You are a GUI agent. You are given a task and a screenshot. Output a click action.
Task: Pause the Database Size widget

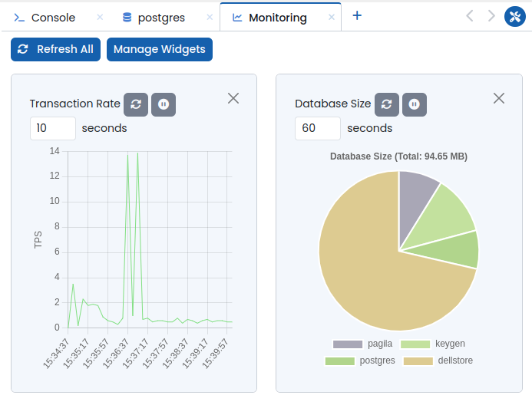coord(415,104)
